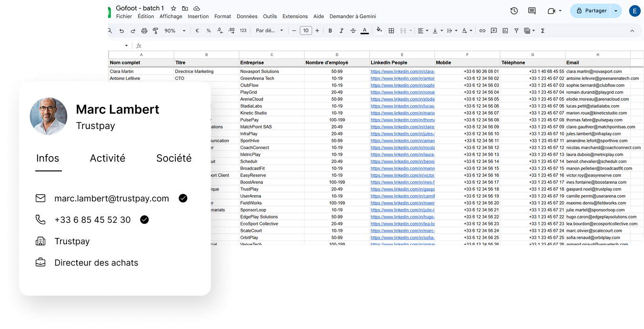Open the Functions sum icon
The height and width of the screenshot is (329, 644).
pyautogui.click(x=542, y=30)
